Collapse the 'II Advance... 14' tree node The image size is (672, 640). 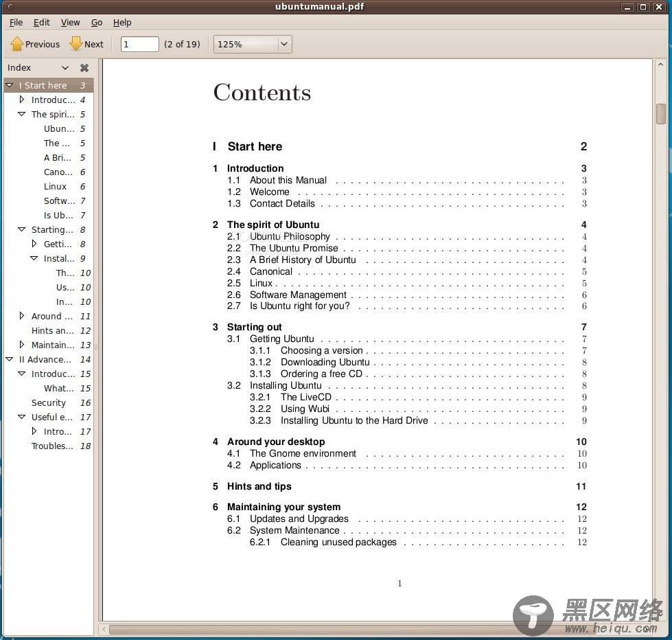[x=10, y=358]
